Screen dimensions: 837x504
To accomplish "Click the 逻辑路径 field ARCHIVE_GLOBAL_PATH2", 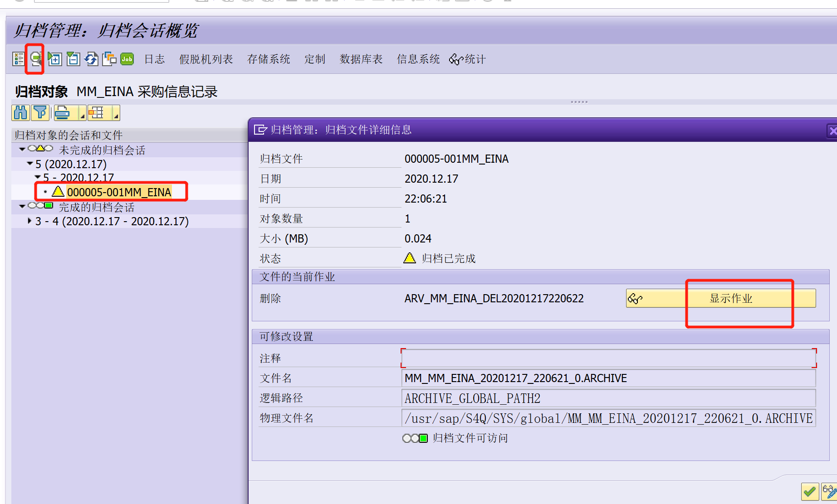I will [x=609, y=398].
